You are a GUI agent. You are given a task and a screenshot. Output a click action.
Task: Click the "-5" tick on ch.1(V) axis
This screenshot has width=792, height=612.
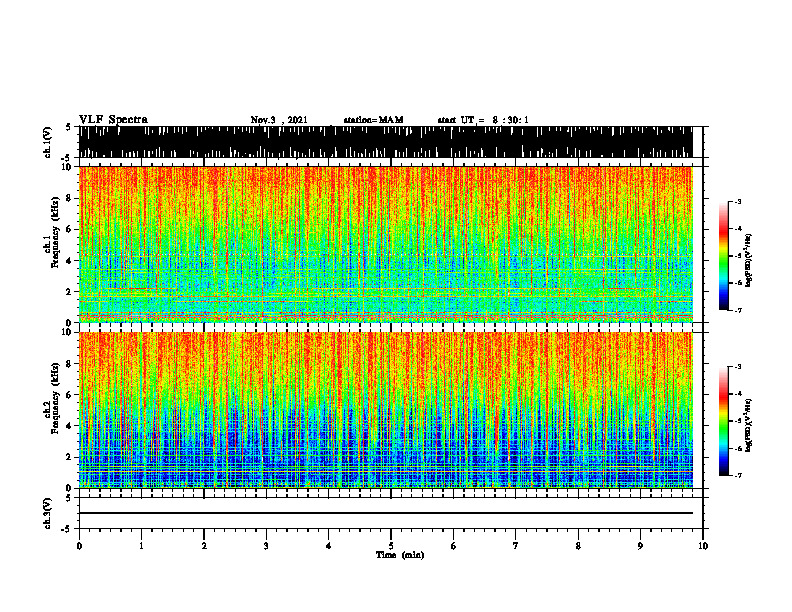tap(67, 158)
